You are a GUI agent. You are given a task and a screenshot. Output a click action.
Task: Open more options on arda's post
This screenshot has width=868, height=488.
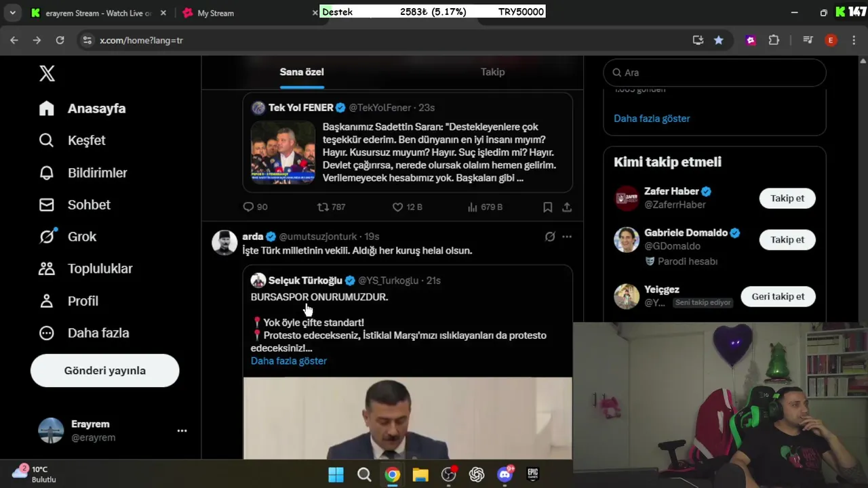[567, 237]
